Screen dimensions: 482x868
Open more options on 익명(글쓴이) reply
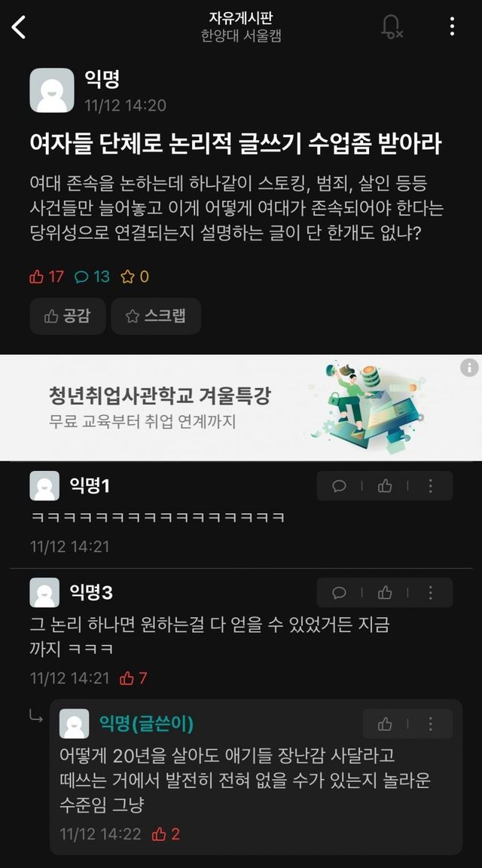[x=431, y=724]
